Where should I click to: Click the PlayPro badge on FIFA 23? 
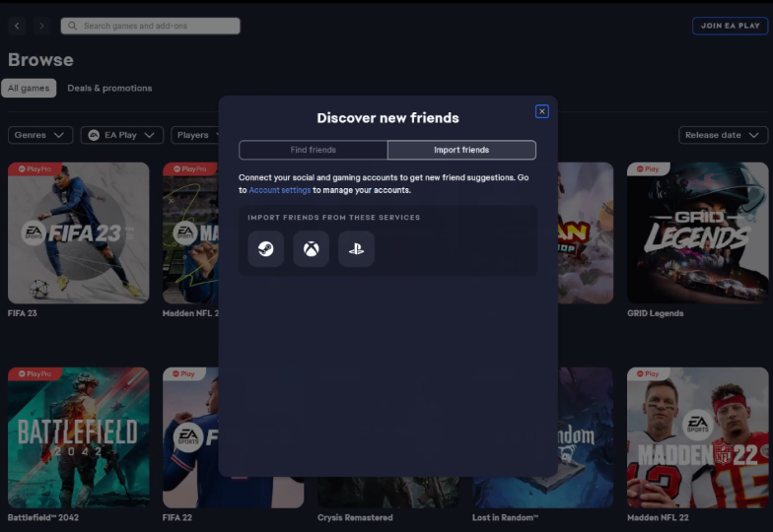35,169
